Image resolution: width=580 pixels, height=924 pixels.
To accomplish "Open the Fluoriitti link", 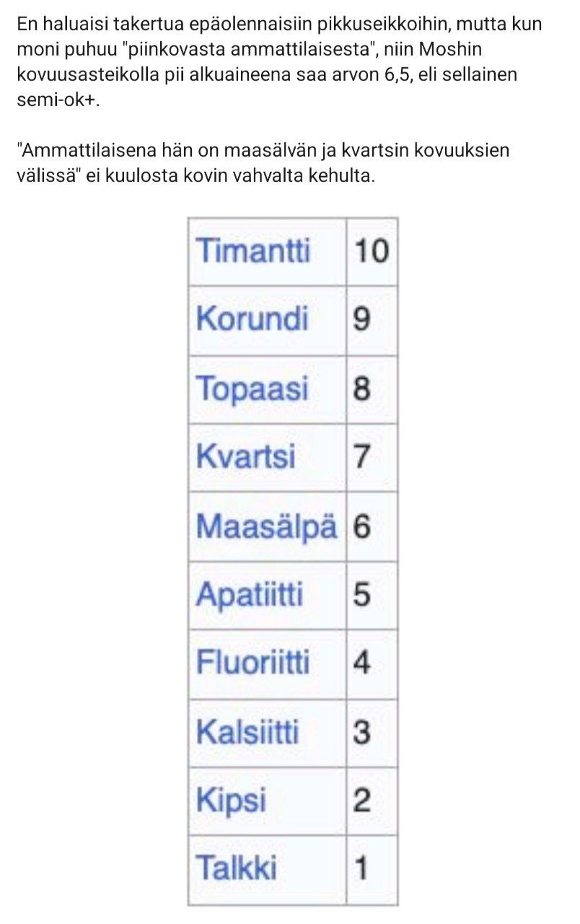I will [252, 663].
